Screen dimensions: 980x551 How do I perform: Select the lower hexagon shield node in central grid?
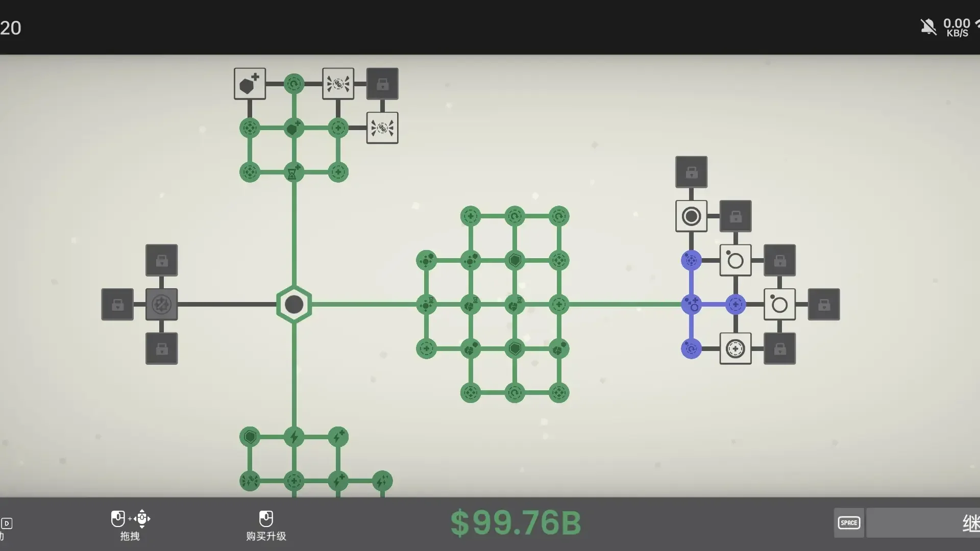pos(514,349)
